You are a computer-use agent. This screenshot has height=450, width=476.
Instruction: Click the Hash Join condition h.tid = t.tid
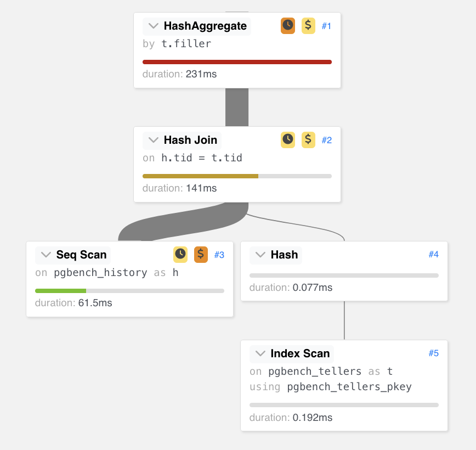[x=202, y=157]
